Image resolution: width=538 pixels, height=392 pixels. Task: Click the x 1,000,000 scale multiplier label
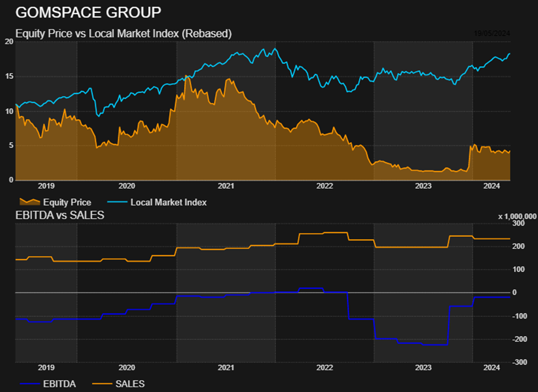tap(517, 216)
